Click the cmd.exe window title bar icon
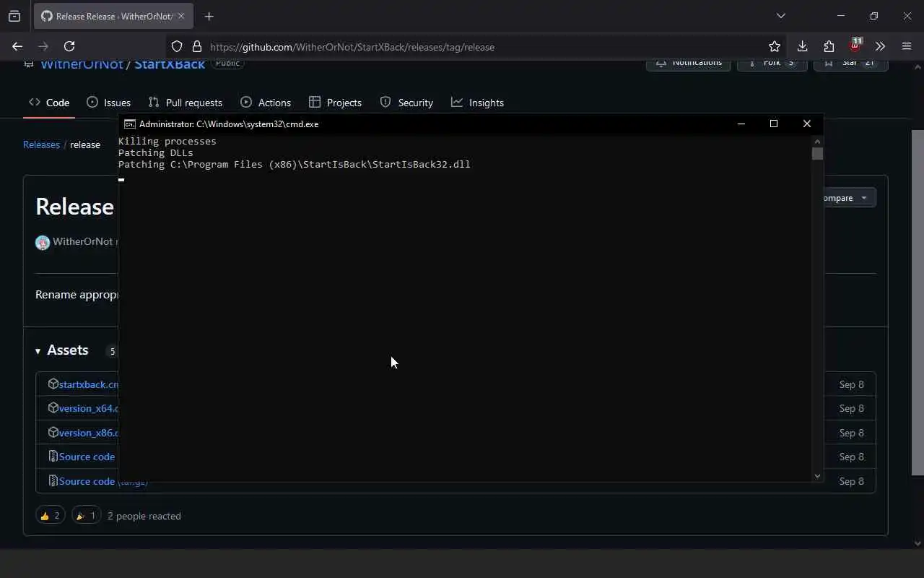The width and height of the screenshot is (924, 578). [x=130, y=124]
